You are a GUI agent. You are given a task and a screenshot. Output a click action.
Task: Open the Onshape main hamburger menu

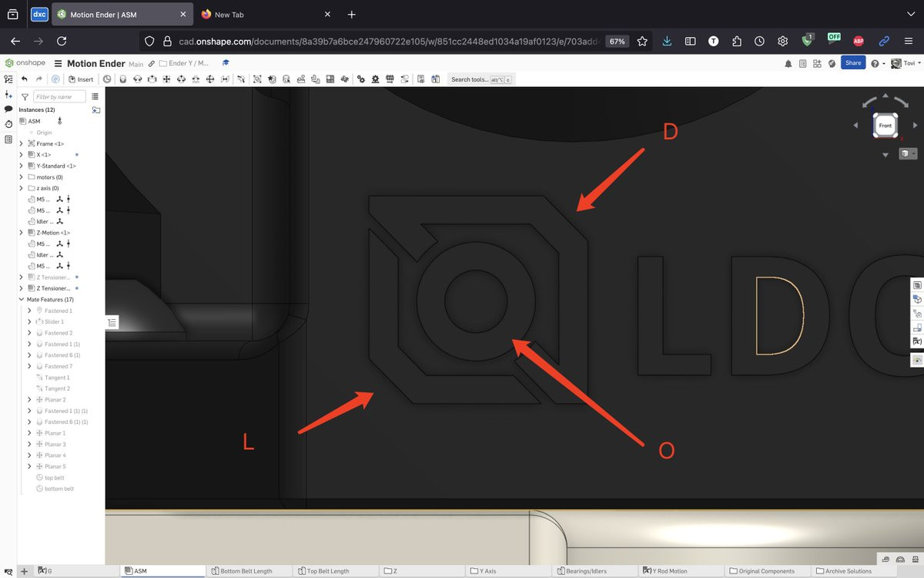pyautogui.click(x=58, y=64)
